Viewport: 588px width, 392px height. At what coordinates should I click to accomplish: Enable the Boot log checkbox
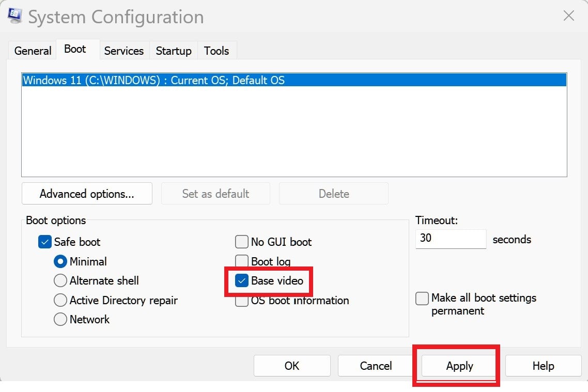(x=241, y=260)
